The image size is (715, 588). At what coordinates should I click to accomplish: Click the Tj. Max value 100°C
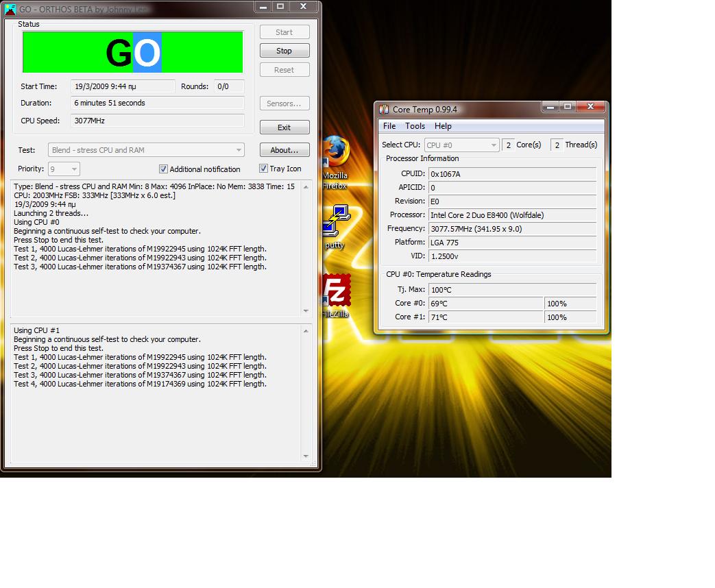click(513, 290)
